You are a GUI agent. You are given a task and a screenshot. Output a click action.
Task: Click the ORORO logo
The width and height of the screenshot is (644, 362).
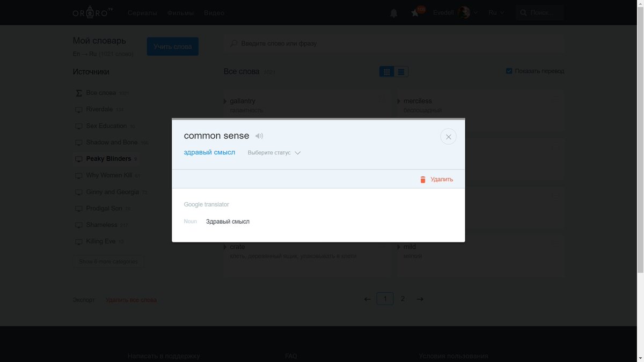tap(93, 12)
